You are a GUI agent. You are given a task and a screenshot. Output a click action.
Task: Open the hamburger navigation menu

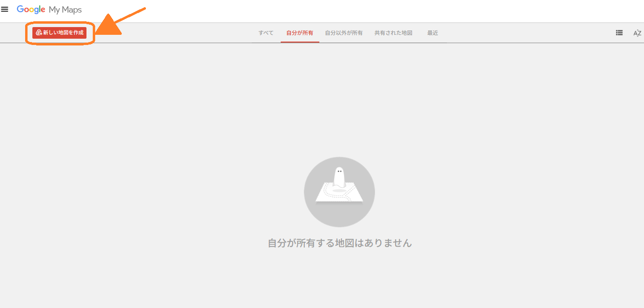click(5, 9)
